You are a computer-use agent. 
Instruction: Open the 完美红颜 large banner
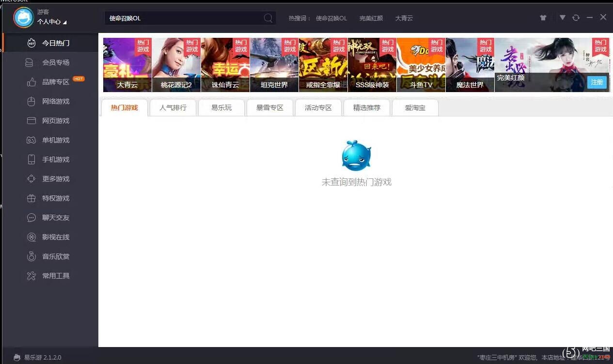(x=552, y=65)
